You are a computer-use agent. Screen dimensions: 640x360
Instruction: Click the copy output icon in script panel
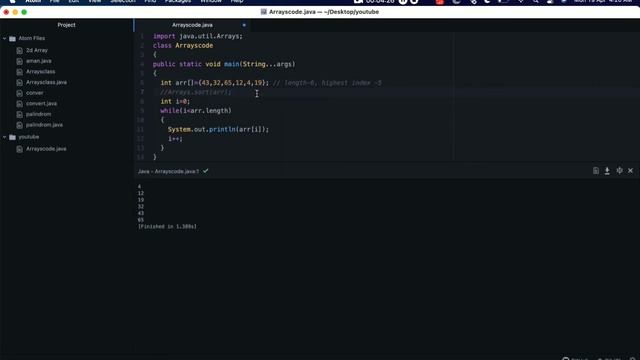(596, 171)
